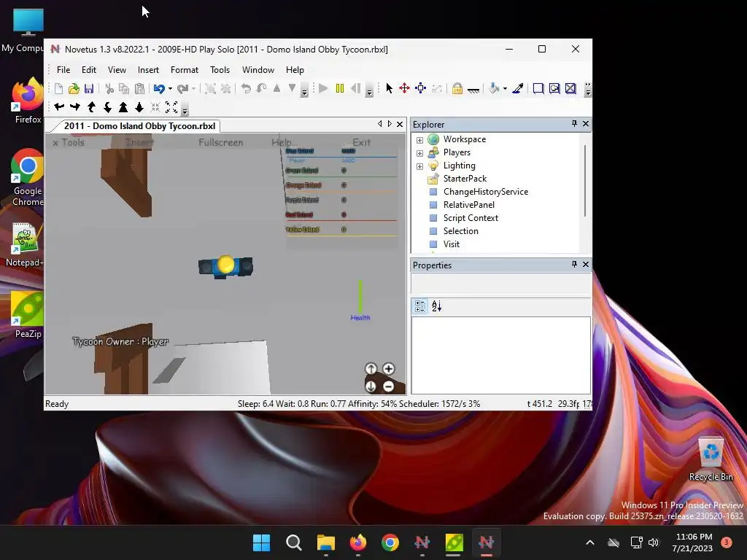Click the Cut scissors icon
This screenshot has width=747, height=560.
pos(109,88)
